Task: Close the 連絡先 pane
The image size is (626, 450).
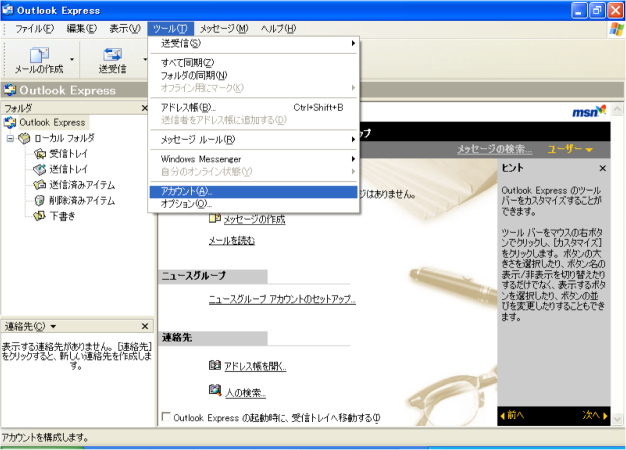Action: 145,326
